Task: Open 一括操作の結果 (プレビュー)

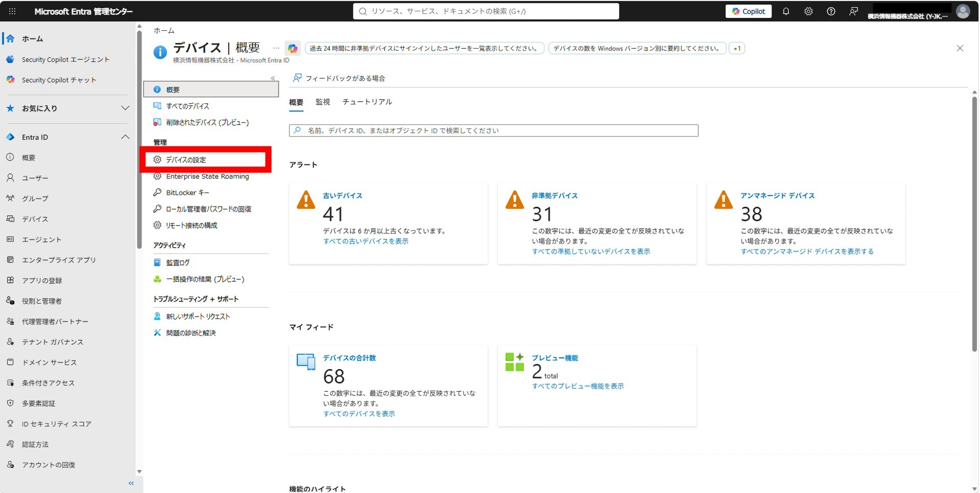Action: [205, 279]
